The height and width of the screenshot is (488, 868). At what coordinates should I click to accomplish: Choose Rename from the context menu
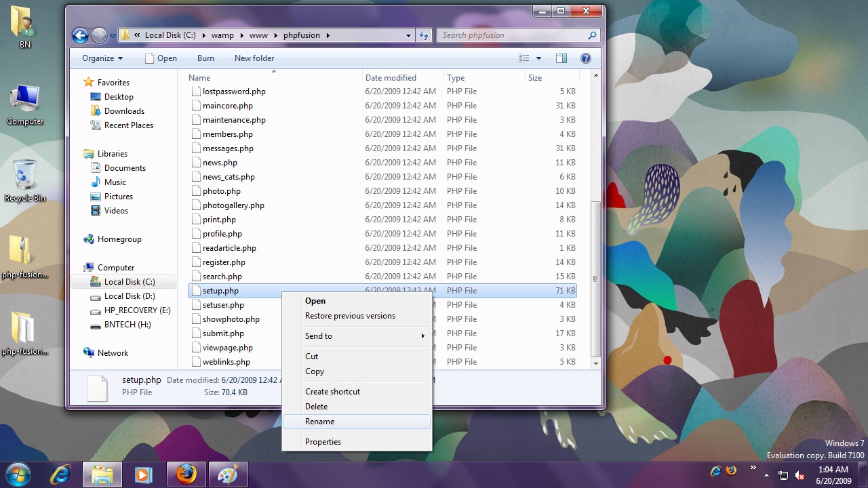click(320, 422)
